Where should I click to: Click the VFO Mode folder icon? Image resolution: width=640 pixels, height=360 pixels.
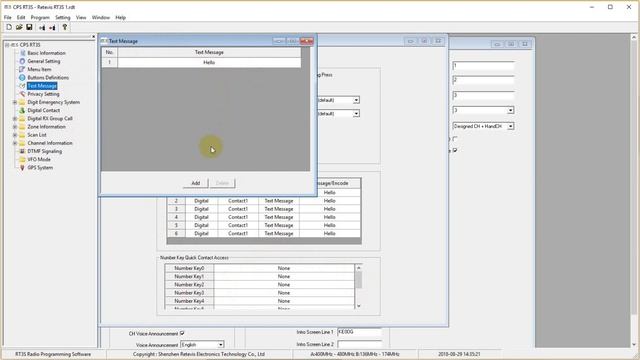pos(22,159)
